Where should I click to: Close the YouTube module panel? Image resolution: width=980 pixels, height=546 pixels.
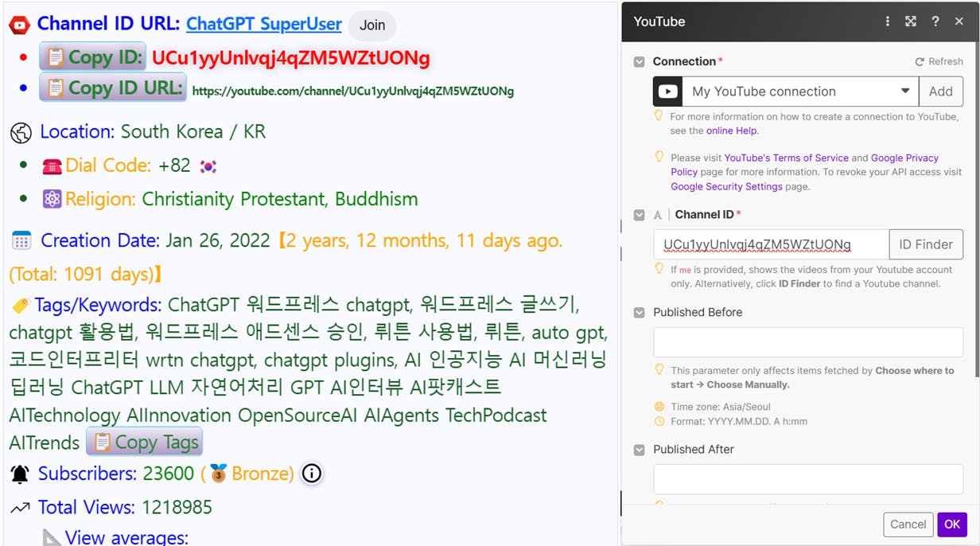pos(959,21)
